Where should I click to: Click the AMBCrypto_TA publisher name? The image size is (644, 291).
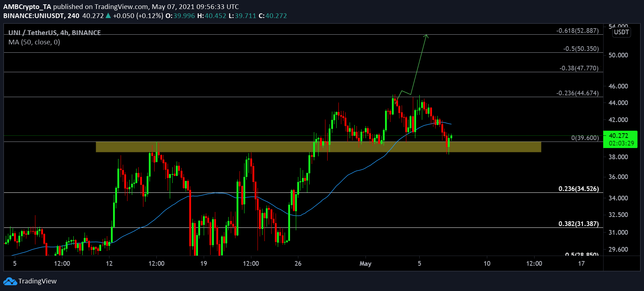27,7
